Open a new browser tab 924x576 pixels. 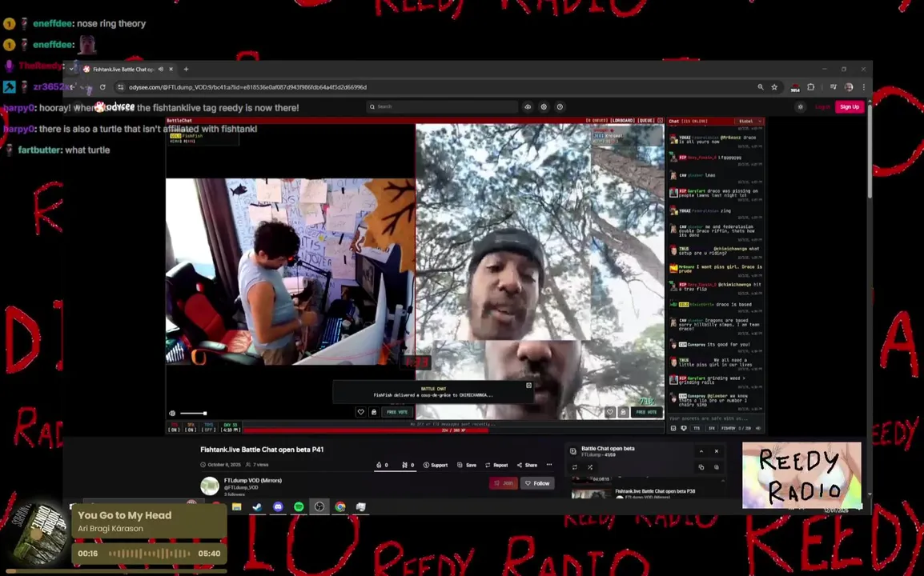(187, 69)
